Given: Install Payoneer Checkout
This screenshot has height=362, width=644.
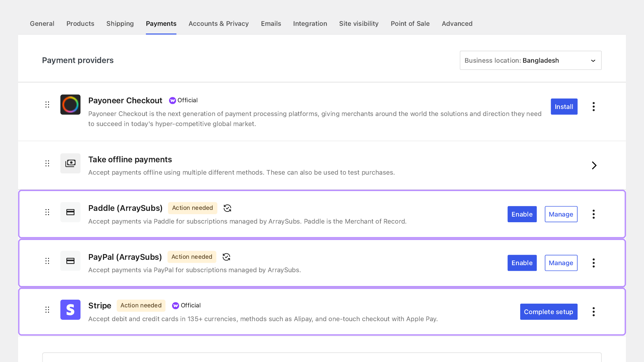Looking at the screenshot, I should [x=564, y=107].
